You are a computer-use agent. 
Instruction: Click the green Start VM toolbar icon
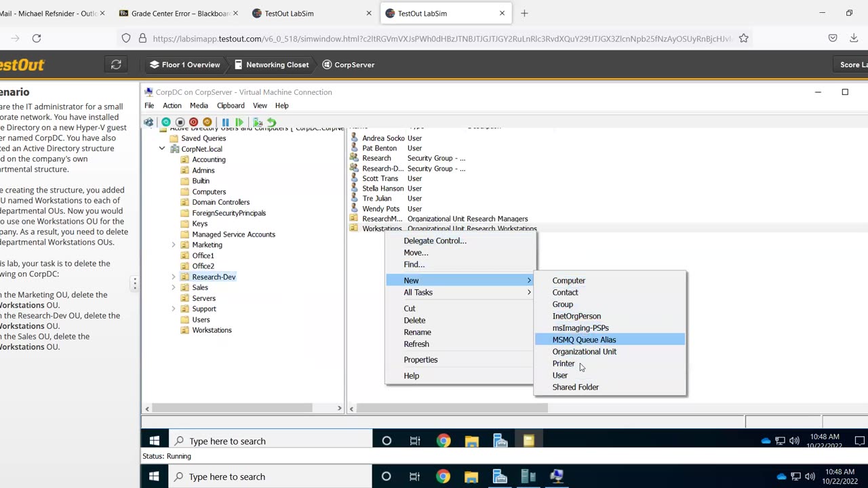coord(166,123)
